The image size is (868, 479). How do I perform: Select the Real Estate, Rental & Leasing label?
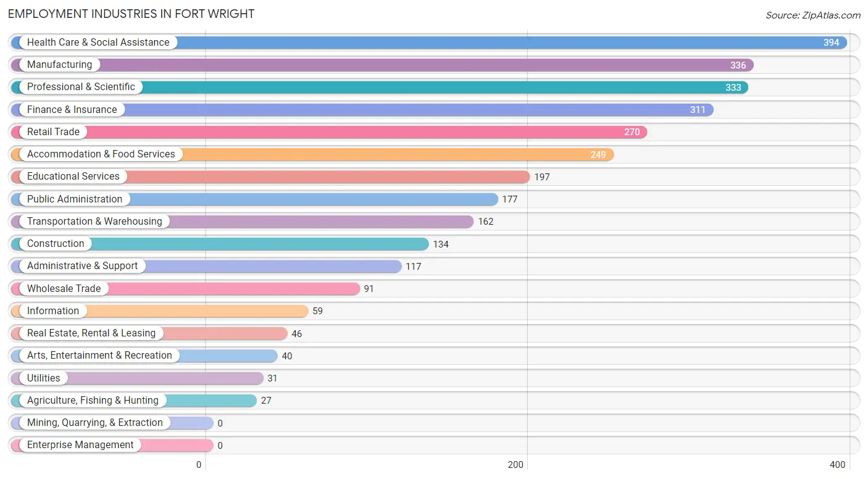pos(91,333)
